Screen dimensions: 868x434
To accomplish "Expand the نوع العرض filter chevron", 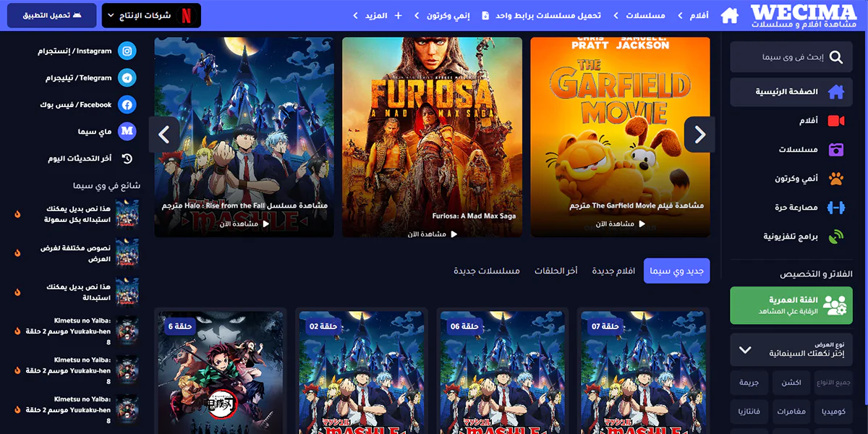I will 745,349.
